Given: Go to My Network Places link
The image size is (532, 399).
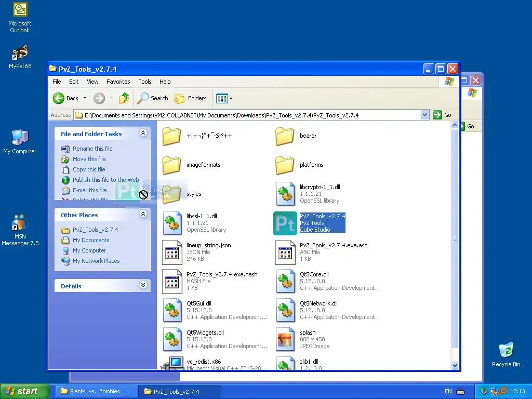Looking at the screenshot, I should (96, 261).
